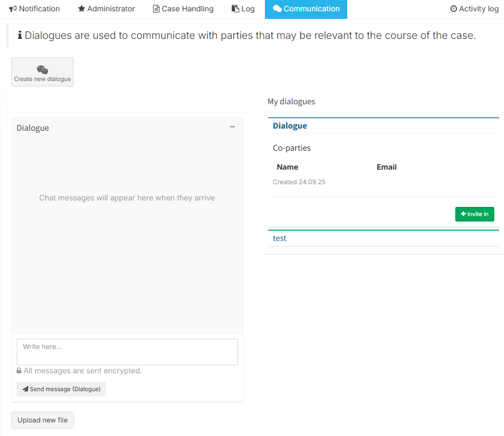Click the paper plane send icon
The image size is (504, 436).
(x=25, y=389)
